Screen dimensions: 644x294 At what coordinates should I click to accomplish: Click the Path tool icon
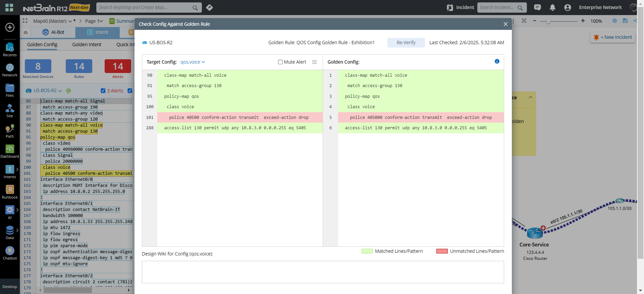click(10, 129)
